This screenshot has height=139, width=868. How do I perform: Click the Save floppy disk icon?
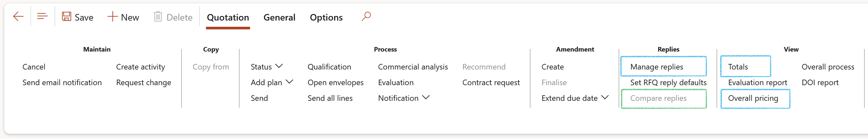click(x=66, y=17)
